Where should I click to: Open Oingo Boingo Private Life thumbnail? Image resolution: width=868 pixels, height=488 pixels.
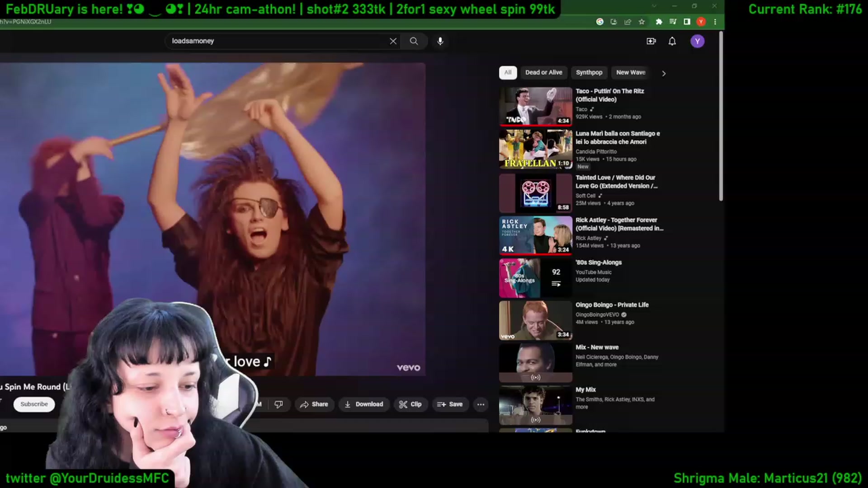tap(536, 320)
